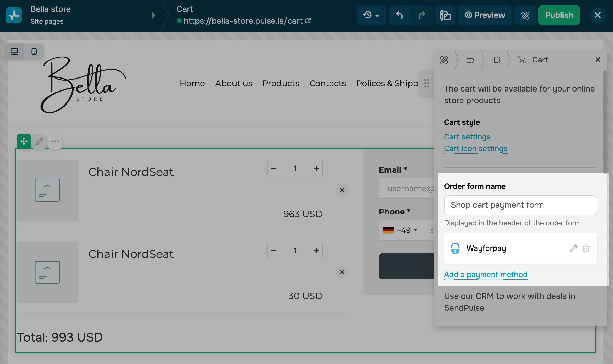Expand the site pages arrow
The width and height of the screenshot is (613, 364).
pyautogui.click(x=153, y=15)
